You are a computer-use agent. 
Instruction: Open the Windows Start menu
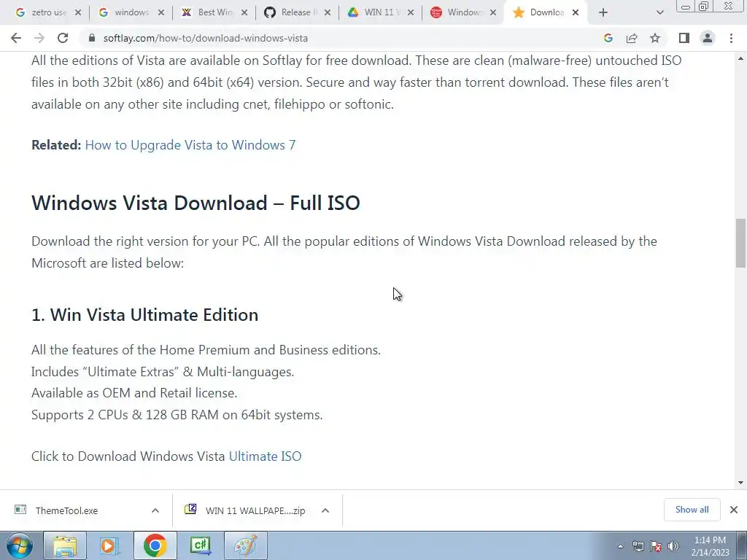pyautogui.click(x=19, y=545)
